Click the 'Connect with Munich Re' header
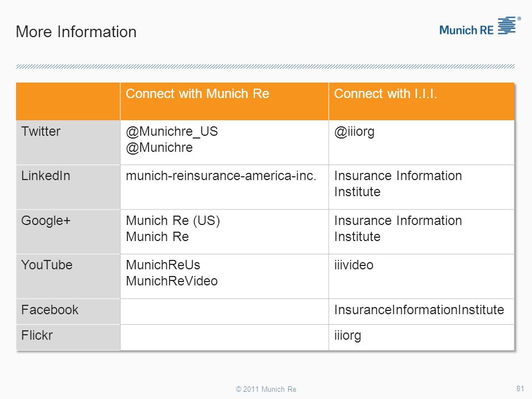Screen dimensions: 532x399 (197, 94)
